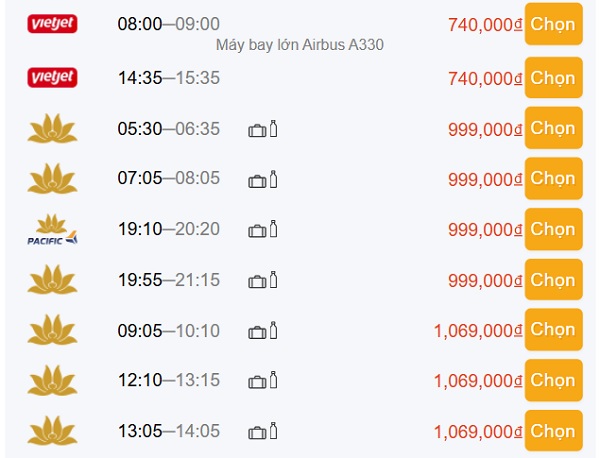Click baggage icon on 19:55 flight

pos(263,281)
